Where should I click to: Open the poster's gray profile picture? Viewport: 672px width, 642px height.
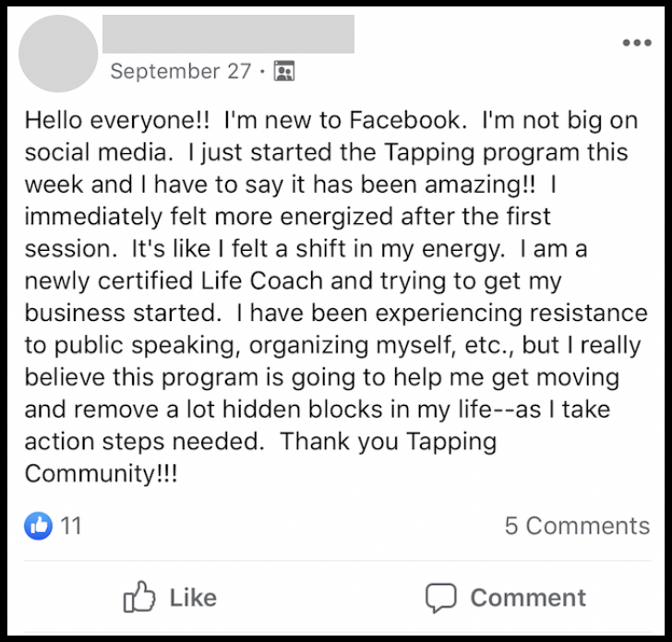pyautogui.click(x=57, y=53)
